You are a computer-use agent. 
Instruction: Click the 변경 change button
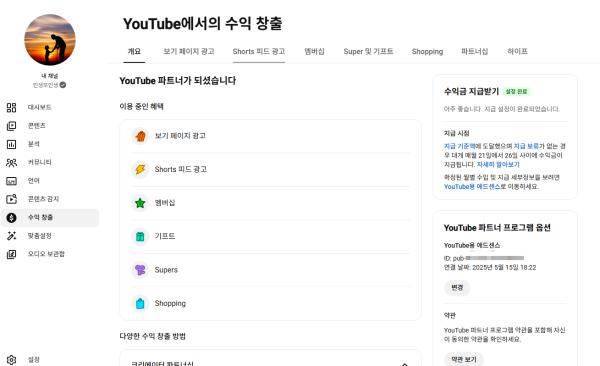(457, 288)
